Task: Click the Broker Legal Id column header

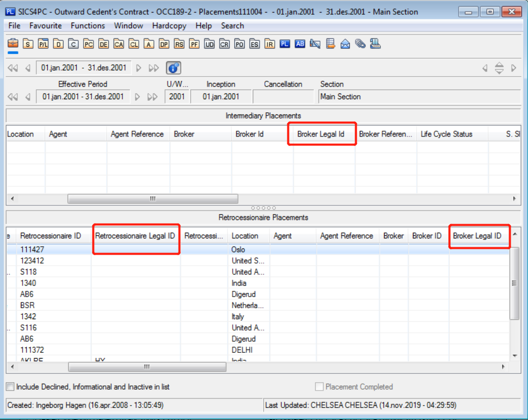Action: (321, 134)
